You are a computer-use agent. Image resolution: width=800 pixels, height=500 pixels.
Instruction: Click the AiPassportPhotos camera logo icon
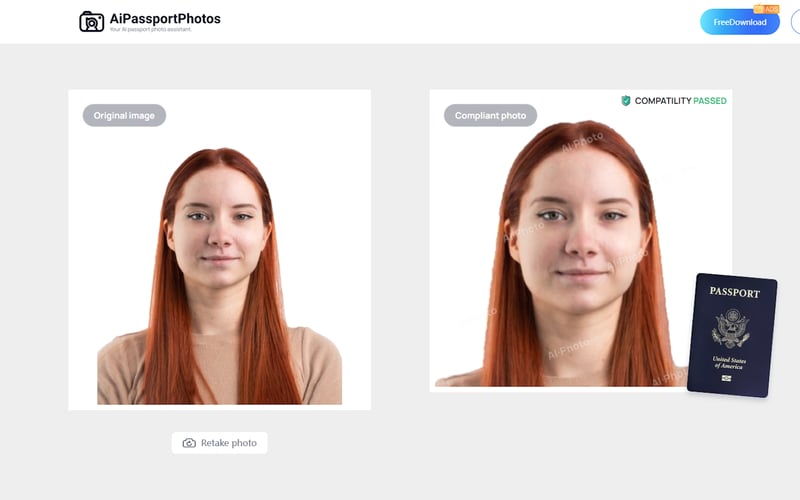(91, 21)
